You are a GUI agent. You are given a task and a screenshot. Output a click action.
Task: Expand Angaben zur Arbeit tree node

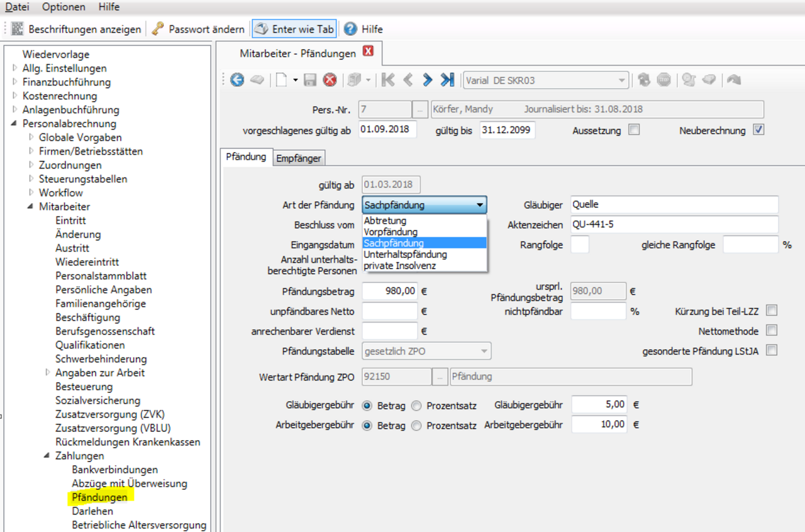(48, 372)
